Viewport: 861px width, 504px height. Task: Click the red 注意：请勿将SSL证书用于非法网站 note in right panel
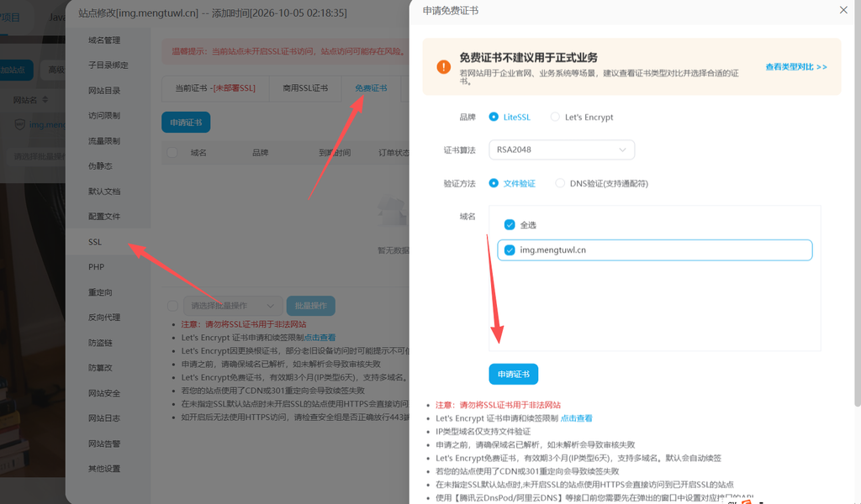click(498, 405)
